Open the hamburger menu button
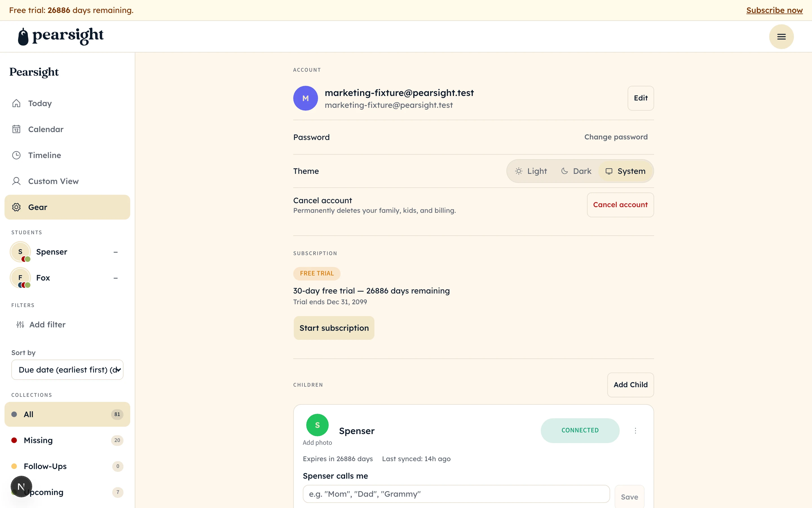 [x=781, y=37]
